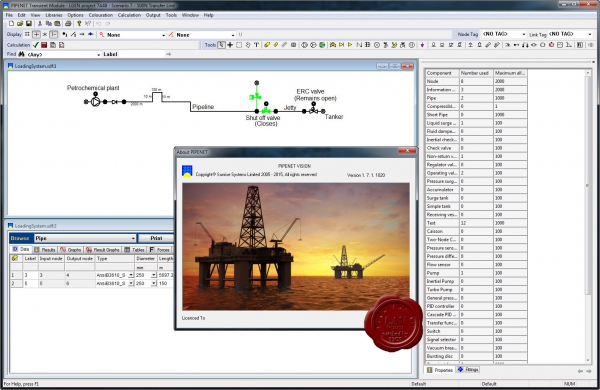Viewport: 600px width, 390px height.
Task: Open the Libraries menu
Action: pos(54,15)
